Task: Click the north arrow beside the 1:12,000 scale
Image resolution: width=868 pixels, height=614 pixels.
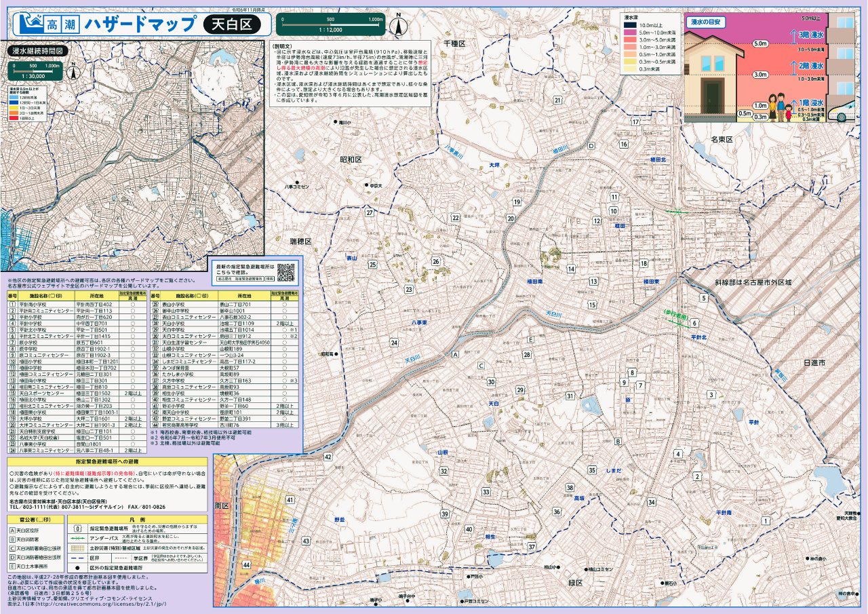Action: coord(399,24)
